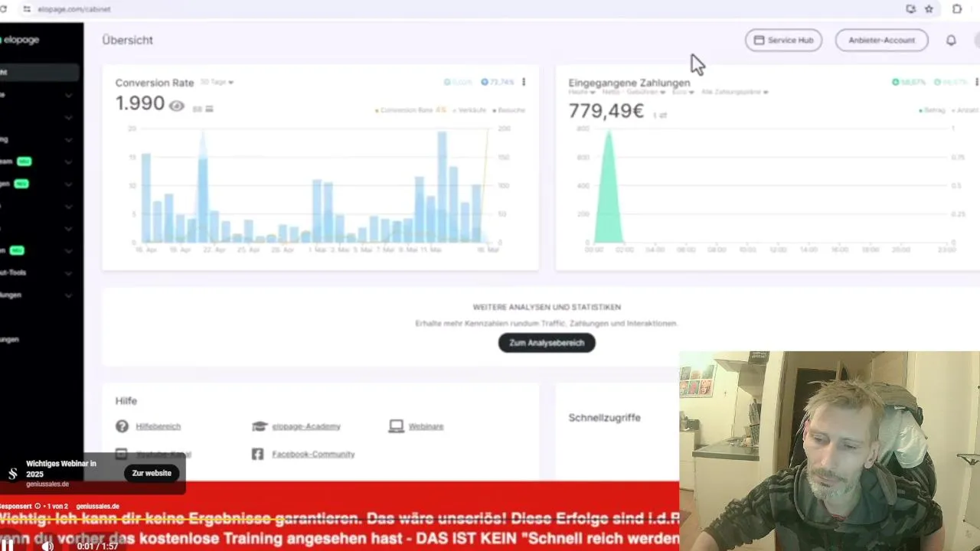Click the site info icon before URL
Image resolution: width=980 pixels, height=551 pixels.
[x=27, y=9]
